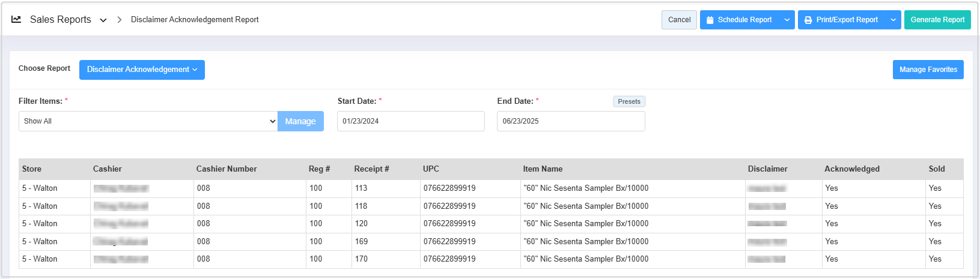Open the Schedule Report dropdown arrow
The height and width of the screenshot is (279, 980).
coord(787,20)
